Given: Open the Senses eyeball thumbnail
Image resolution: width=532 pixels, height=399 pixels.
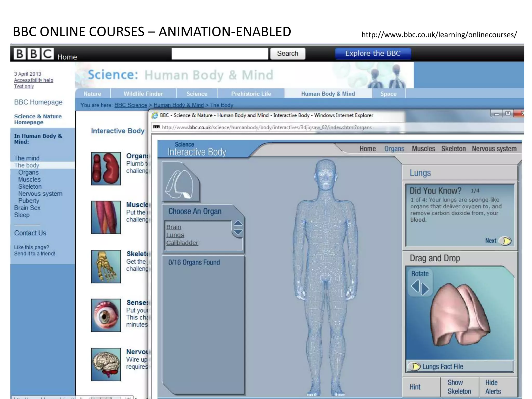Looking at the screenshot, I should (106, 315).
